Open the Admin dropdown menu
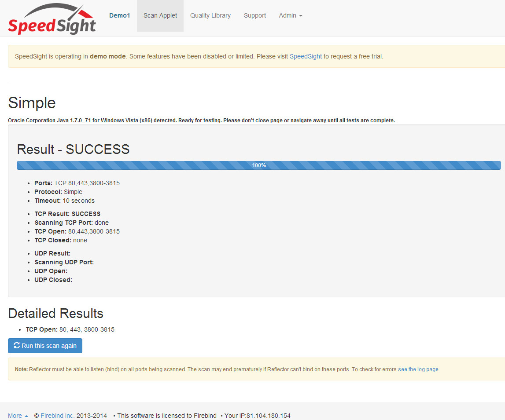The image size is (505, 420). tap(290, 15)
